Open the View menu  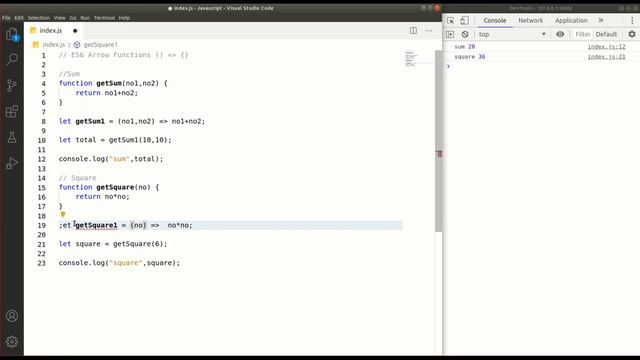tap(60, 18)
